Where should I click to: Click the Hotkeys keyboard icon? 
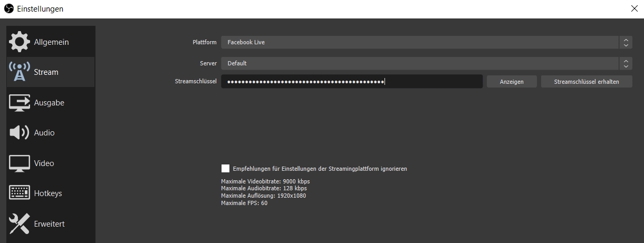[x=20, y=193]
